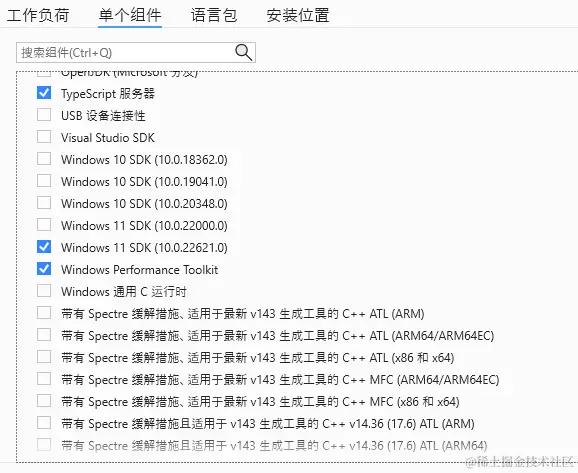Open the 语言包 tab

coord(214,15)
